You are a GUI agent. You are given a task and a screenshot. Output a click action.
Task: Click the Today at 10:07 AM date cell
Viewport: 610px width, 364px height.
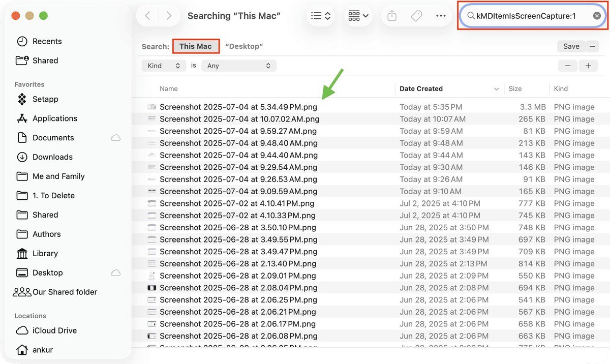coord(433,119)
